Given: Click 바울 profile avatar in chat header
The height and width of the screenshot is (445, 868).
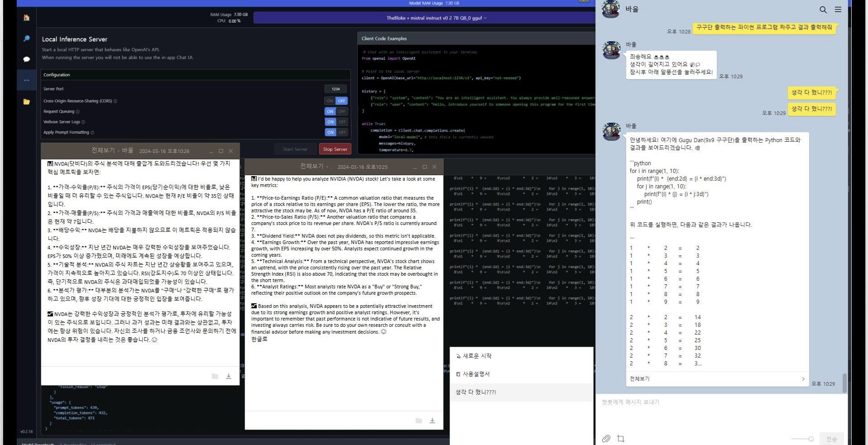Looking at the screenshot, I should [x=610, y=9].
